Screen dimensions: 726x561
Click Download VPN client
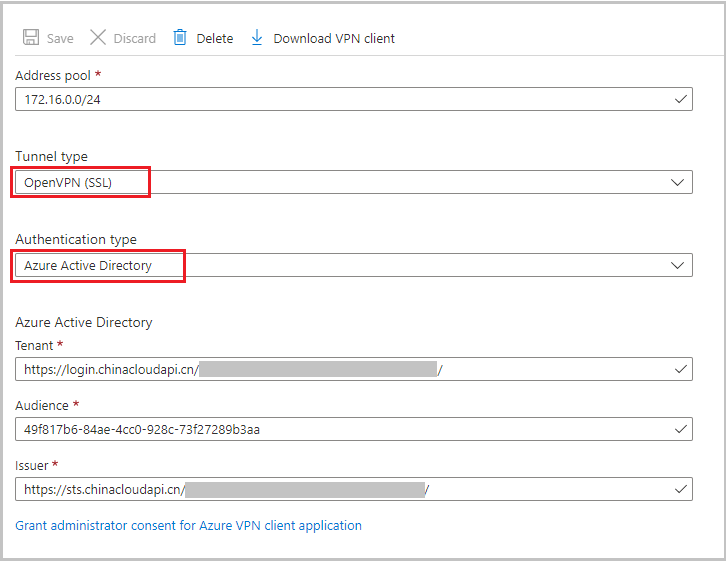334,38
